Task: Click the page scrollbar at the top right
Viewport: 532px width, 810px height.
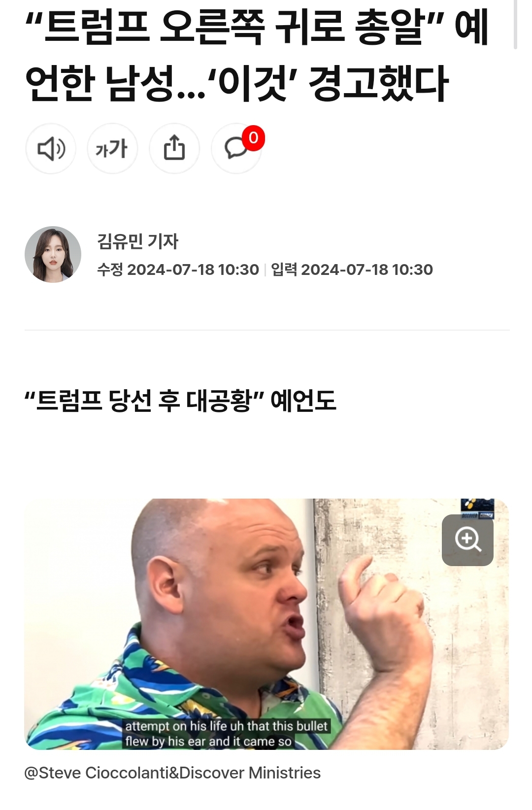Action: pos(515,25)
